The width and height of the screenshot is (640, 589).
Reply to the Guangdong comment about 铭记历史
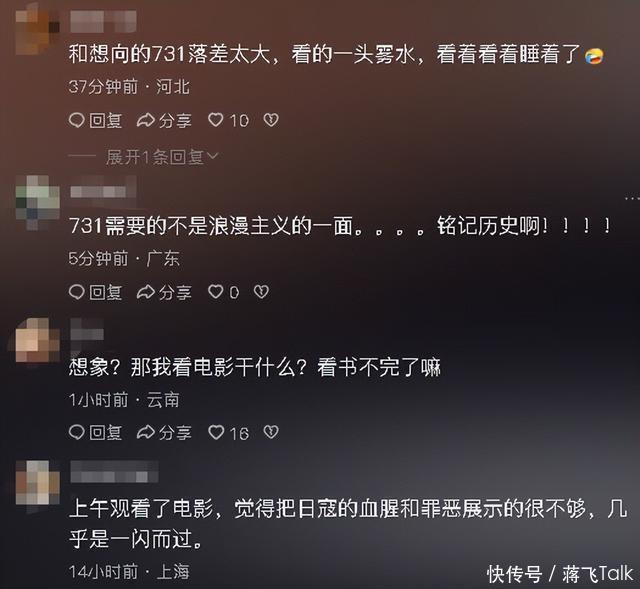pos(76,292)
